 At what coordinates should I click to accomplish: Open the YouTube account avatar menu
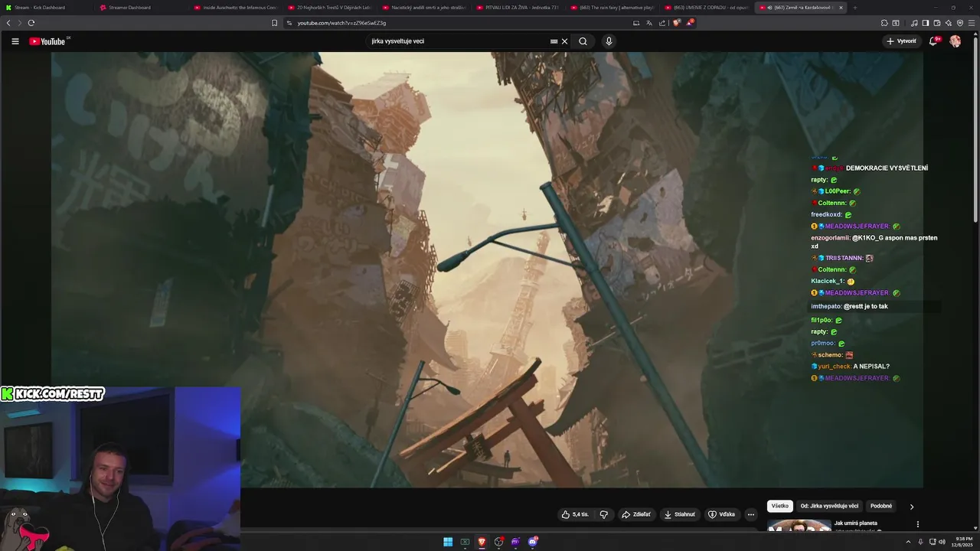click(955, 41)
